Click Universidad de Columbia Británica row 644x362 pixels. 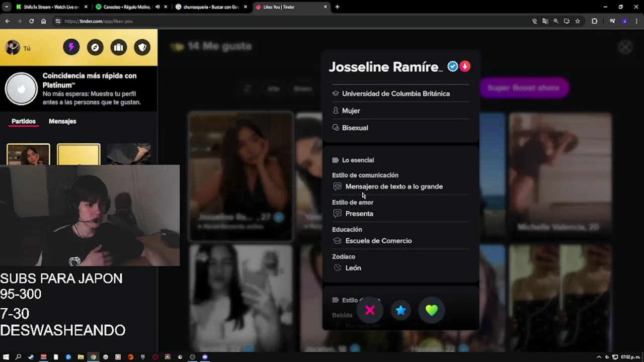[401, 94]
